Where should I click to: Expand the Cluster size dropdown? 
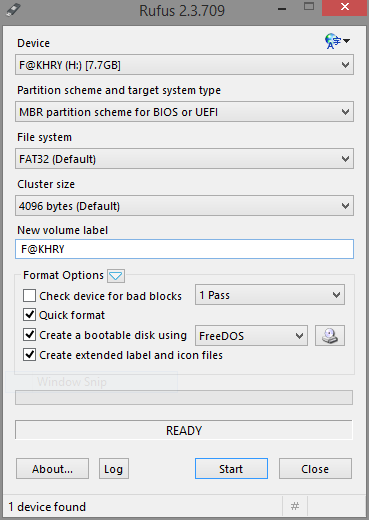184,206
